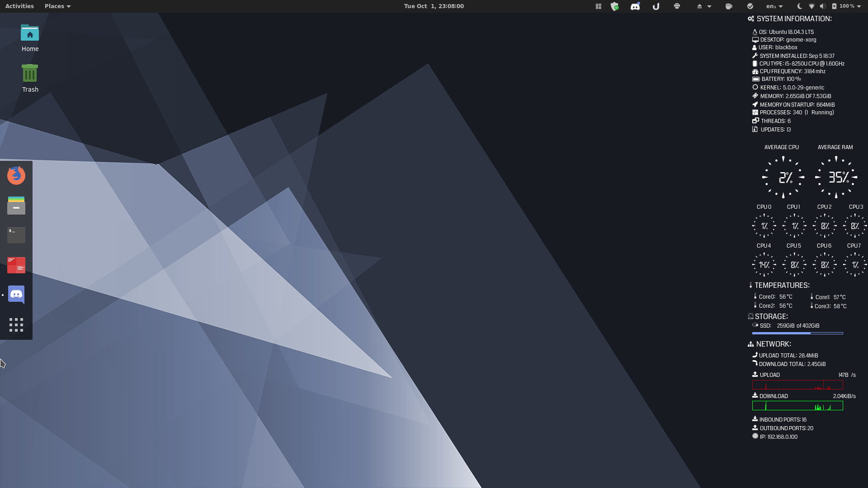
Task: Select the Home folder desktop icon
Action: (30, 38)
